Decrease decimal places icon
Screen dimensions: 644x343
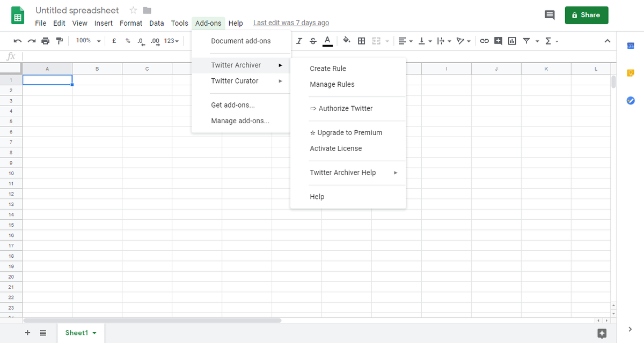point(141,41)
